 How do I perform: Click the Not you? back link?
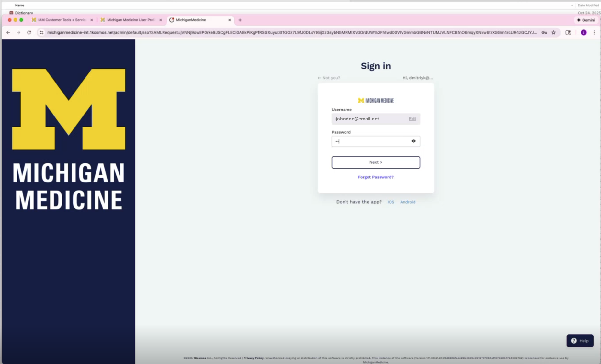tap(329, 78)
